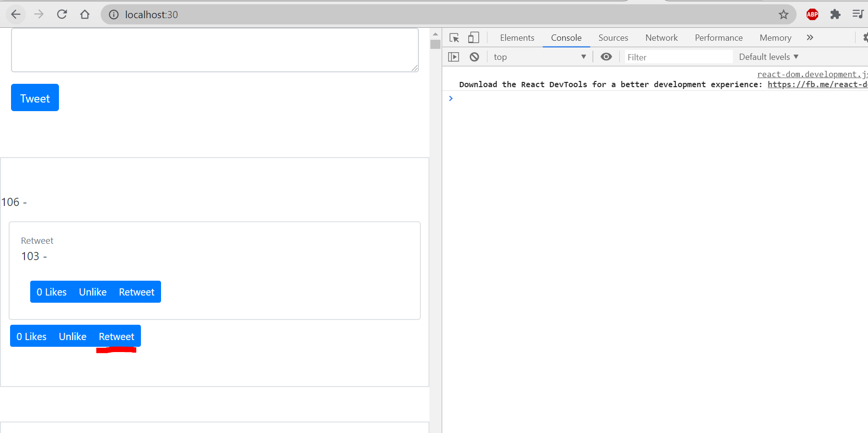
Task: Click the page scrollbar up arrow
Action: pos(435,34)
